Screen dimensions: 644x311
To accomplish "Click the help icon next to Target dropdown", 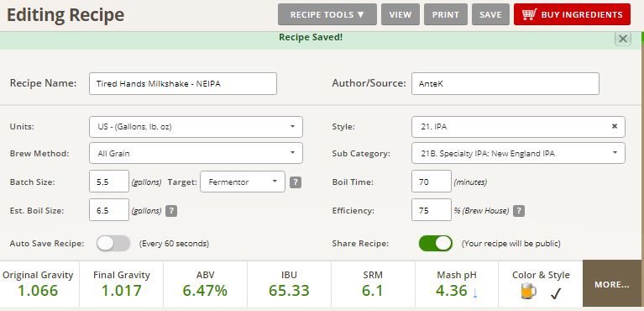I will point(296,182).
